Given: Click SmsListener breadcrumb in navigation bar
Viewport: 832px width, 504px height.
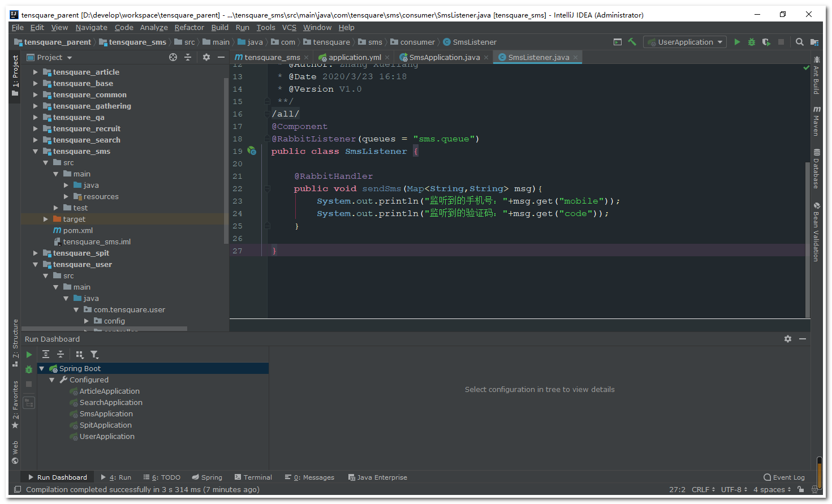Looking at the screenshot, I should click(469, 42).
